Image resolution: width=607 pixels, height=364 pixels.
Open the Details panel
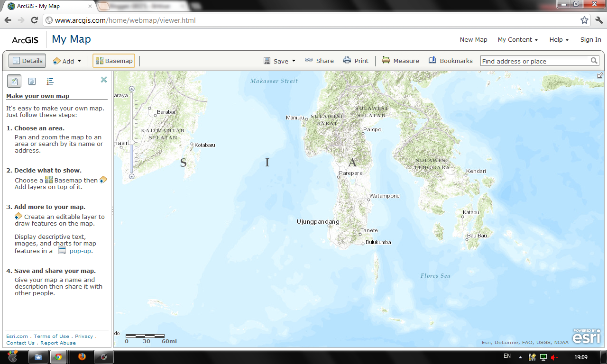tap(27, 61)
